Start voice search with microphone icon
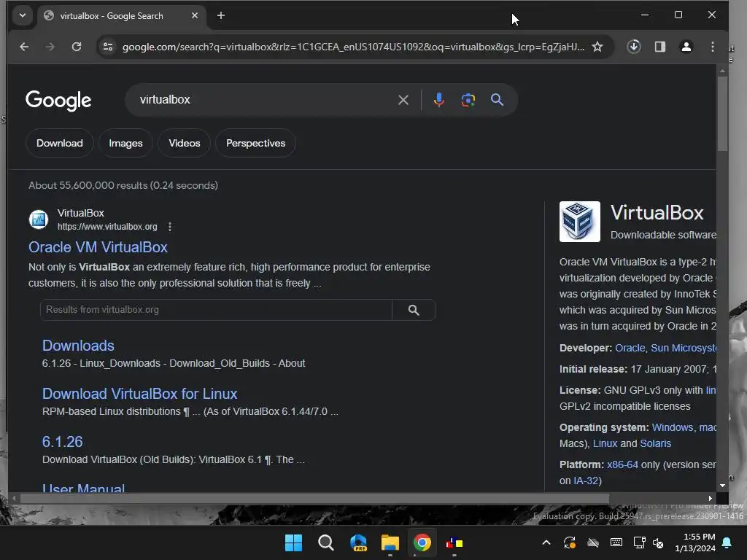 click(438, 100)
